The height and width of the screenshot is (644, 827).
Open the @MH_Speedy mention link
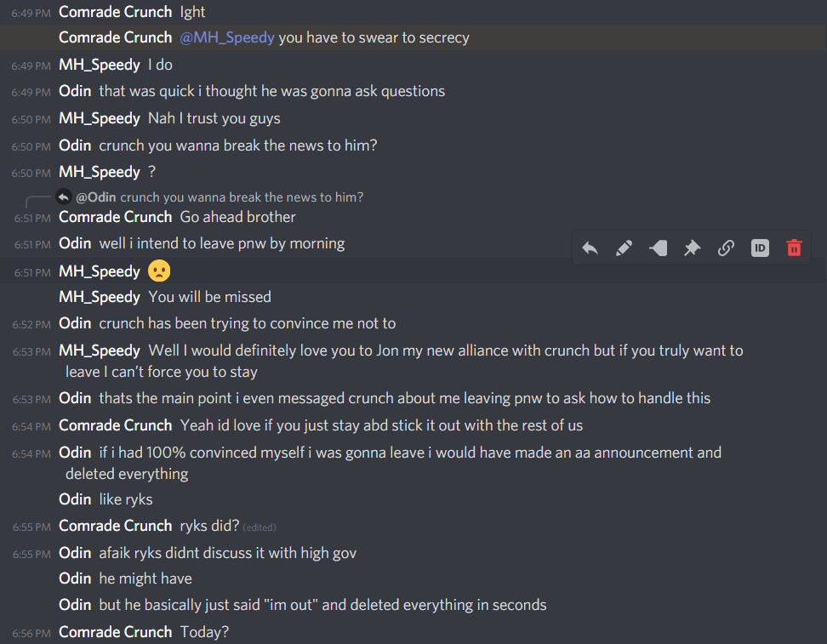227,38
